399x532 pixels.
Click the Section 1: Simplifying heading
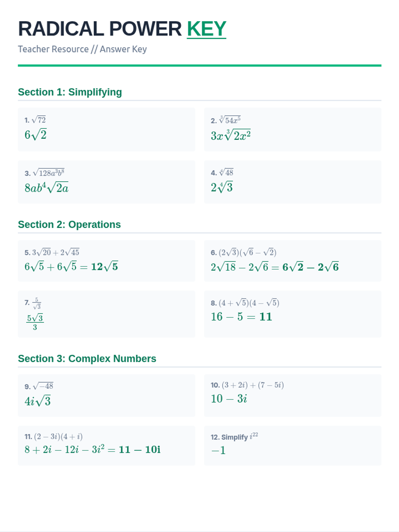coord(70,92)
